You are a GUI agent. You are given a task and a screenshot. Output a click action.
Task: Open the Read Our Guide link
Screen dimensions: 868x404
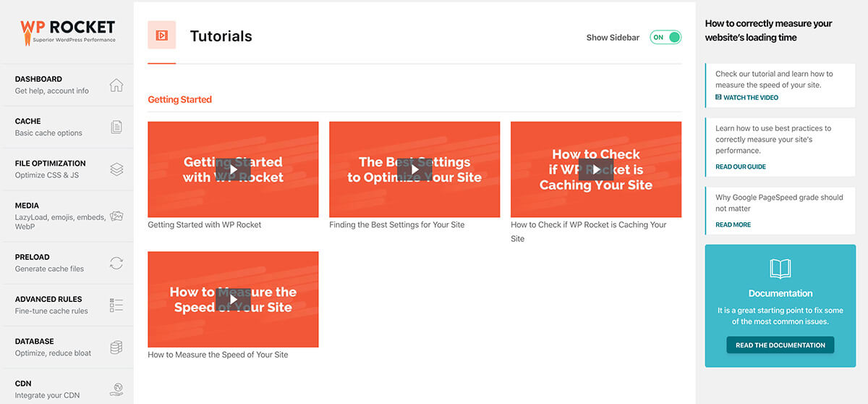click(x=741, y=167)
